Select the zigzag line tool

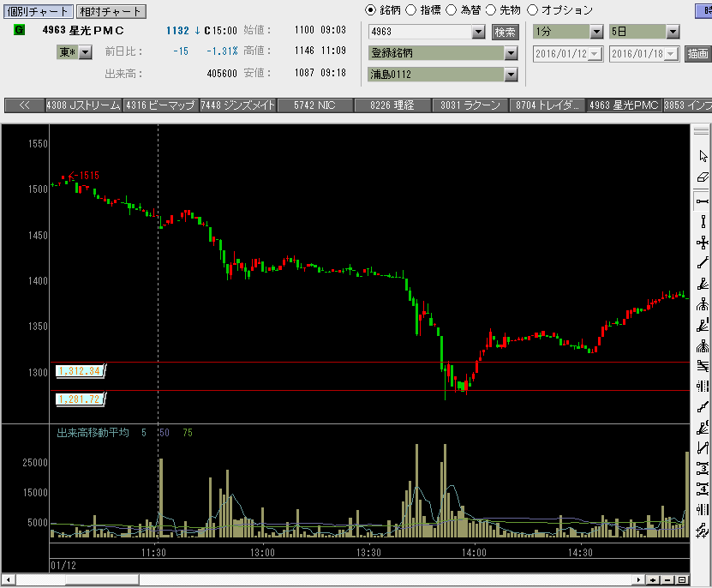703,448
